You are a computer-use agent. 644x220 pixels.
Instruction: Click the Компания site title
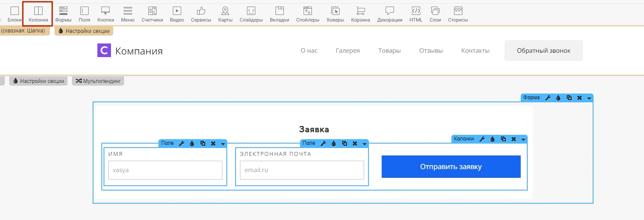(x=139, y=51)
